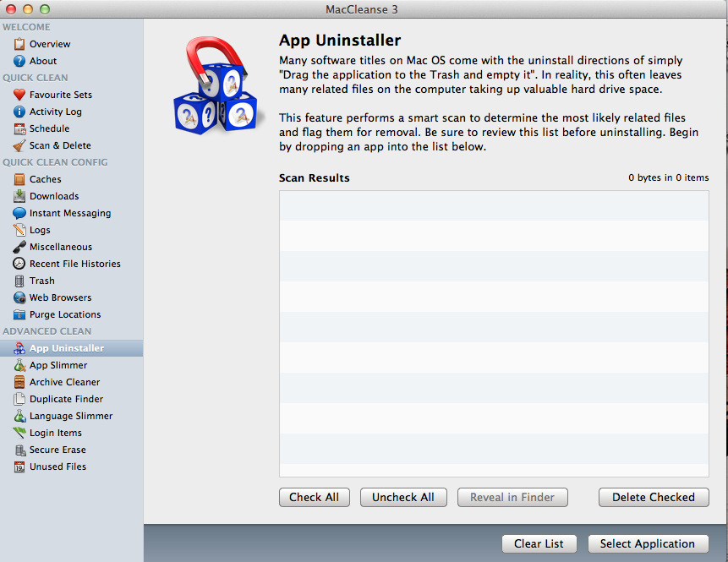Click the Delete Checked button
The height and width of the screenshot is (562, 728).
tap(653, 497)
